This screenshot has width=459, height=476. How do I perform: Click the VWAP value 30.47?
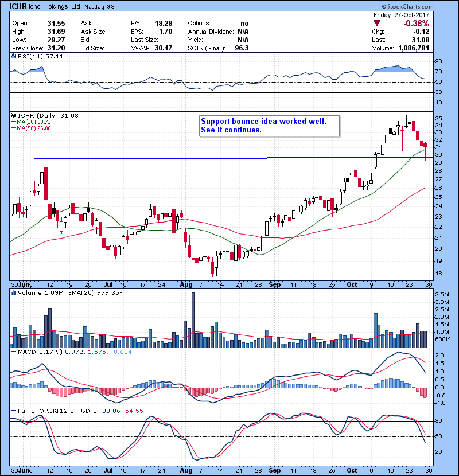tap(164, 48)
